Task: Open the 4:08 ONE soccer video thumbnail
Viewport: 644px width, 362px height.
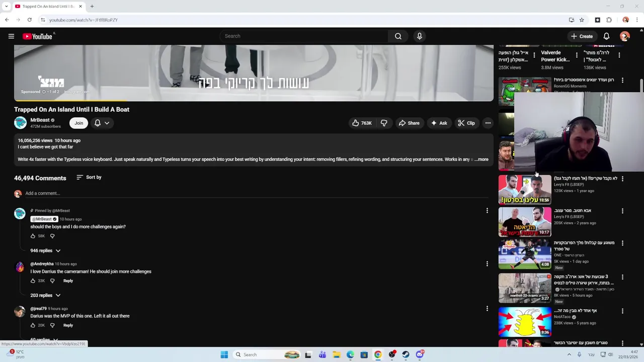Action: click(x=525, y=254)
